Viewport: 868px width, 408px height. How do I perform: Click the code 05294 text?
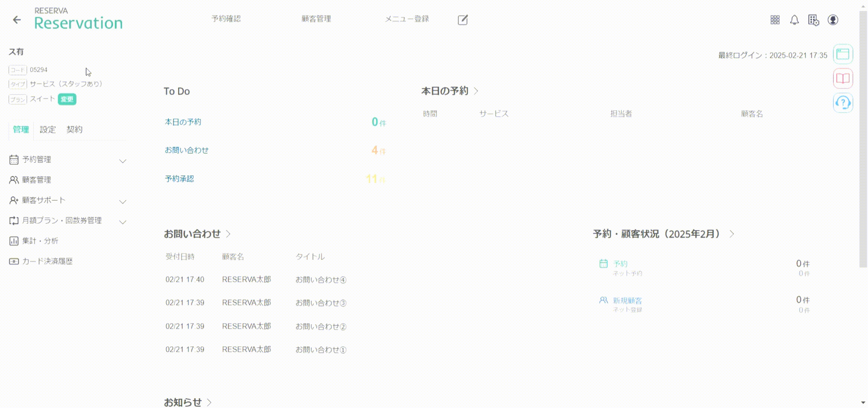tap(38, 70)
